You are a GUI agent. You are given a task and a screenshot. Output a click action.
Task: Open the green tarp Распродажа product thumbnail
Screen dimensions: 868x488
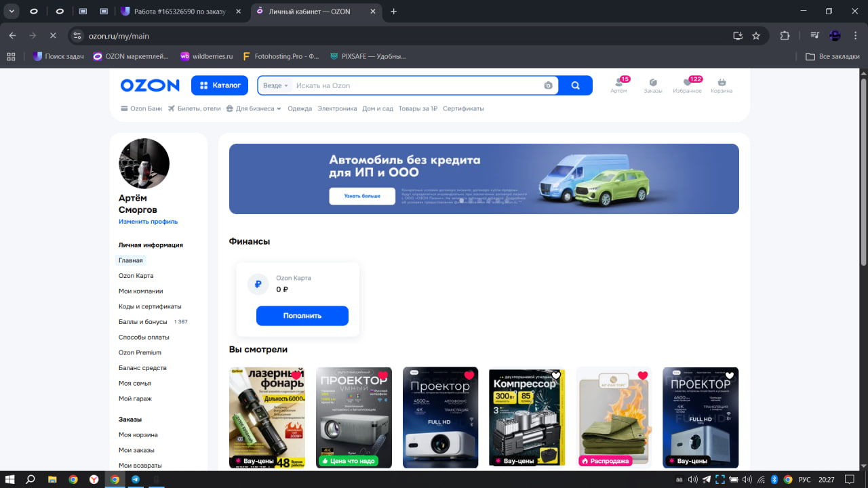tap(614, 418)
